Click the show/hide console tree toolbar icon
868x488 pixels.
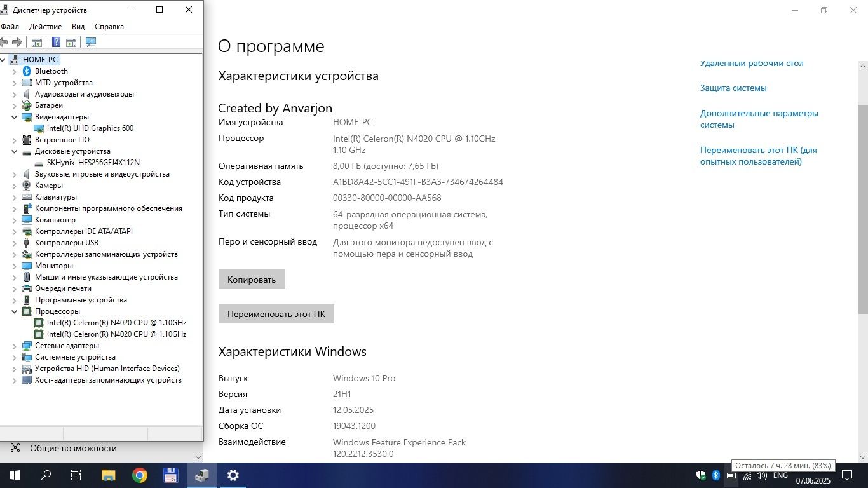click(x=37, y=42)
